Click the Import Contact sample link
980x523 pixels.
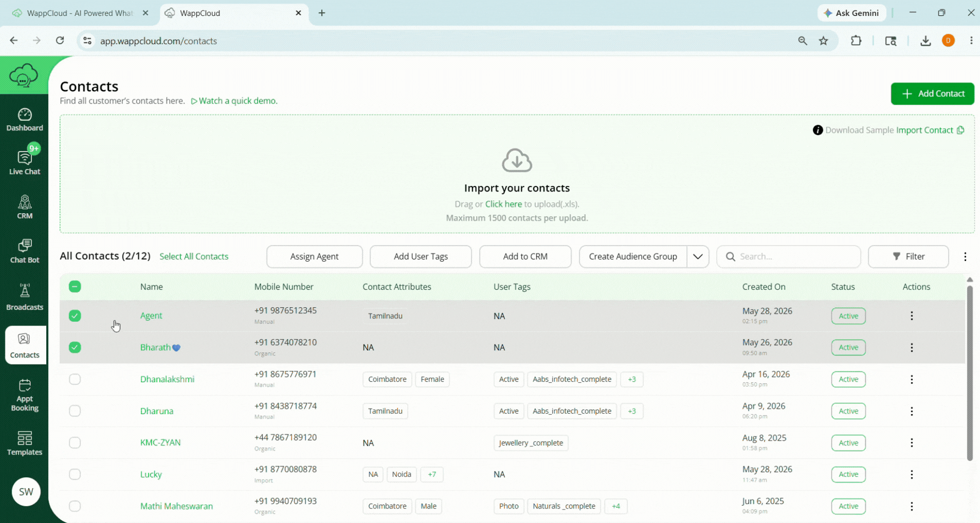point(924,130)
